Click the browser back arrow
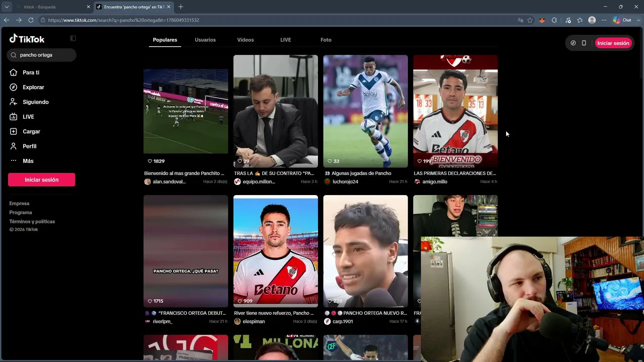 tap(7, 20)
